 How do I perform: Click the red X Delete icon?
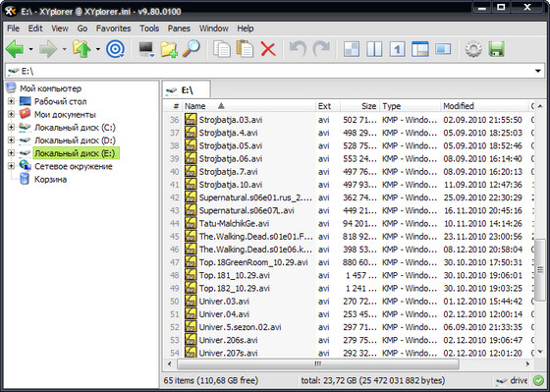268,49
